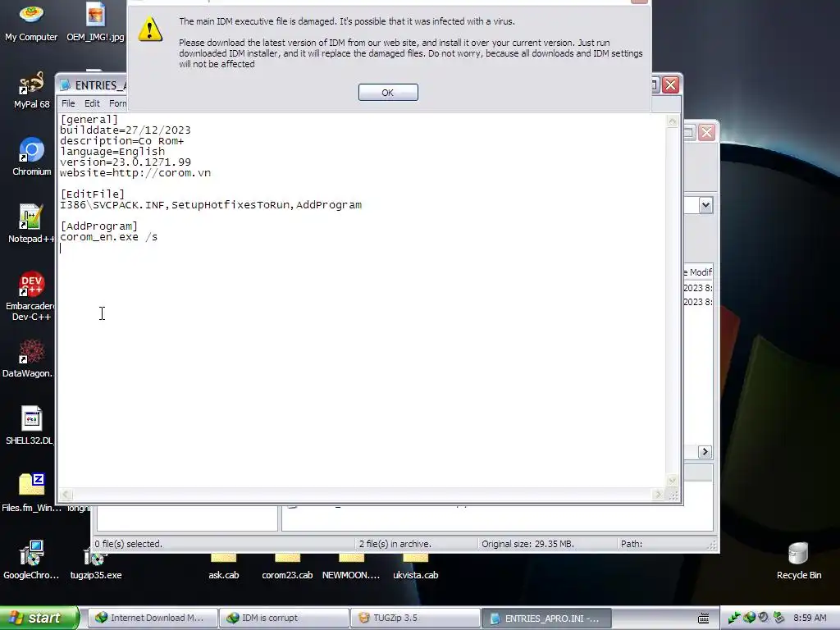840x630 pixels.
Task: Click the version=23.0.1271.99 line
Action: click(x=126, y=162)
